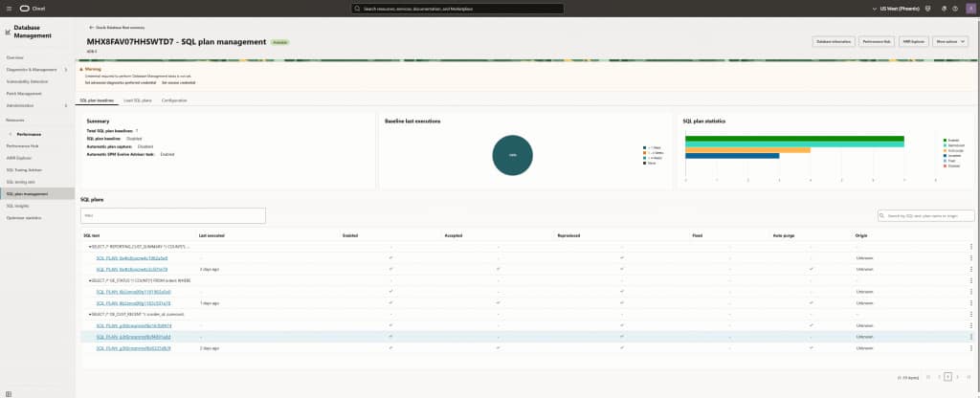This screenshot has height=398, width=980.
Task: Expand Administration in sidebar
Action: point(66,105)
